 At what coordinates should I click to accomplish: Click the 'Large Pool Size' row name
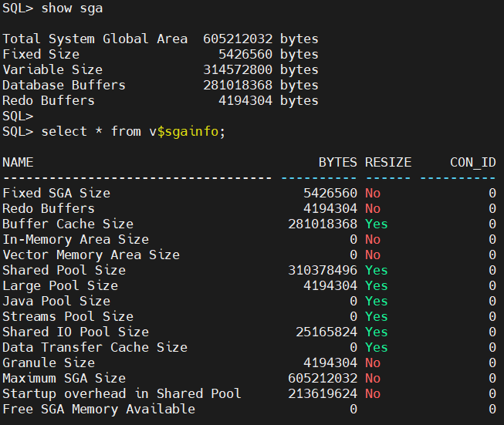[x=60, y=285]
